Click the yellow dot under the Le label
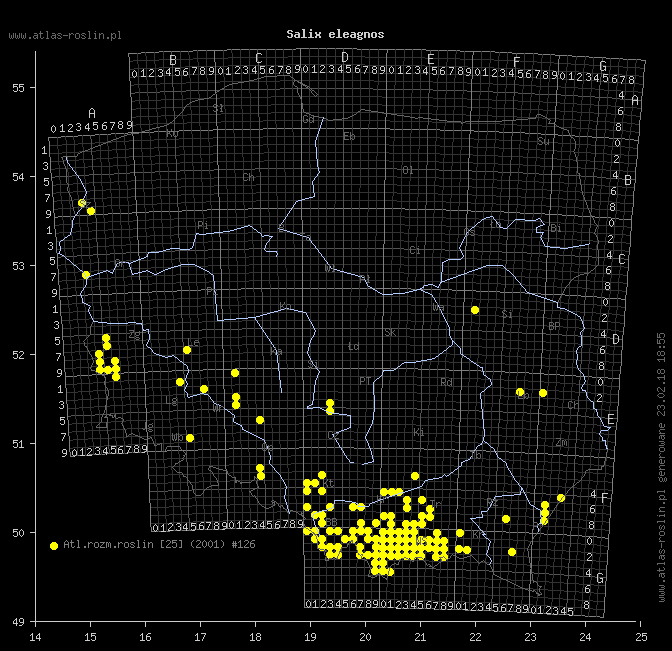Viewport: 672px width, 651px height. pos(187,350)
